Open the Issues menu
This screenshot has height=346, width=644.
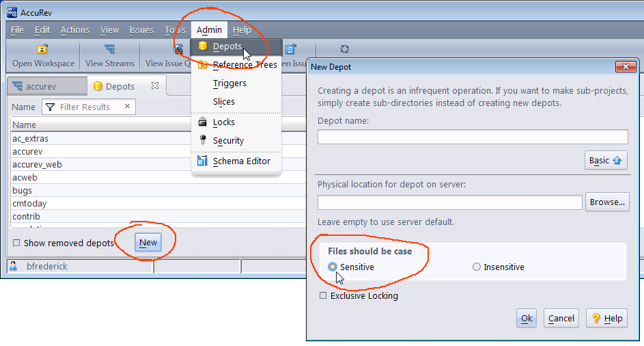click(141, 30)
